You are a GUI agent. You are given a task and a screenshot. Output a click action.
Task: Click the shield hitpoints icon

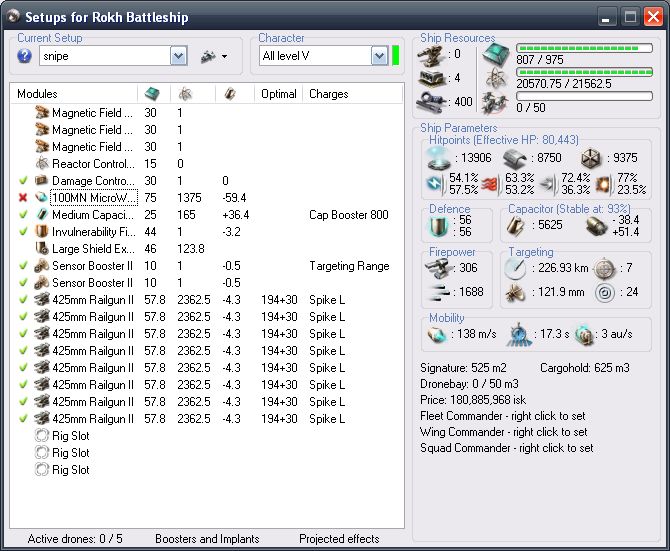(438, 158)
